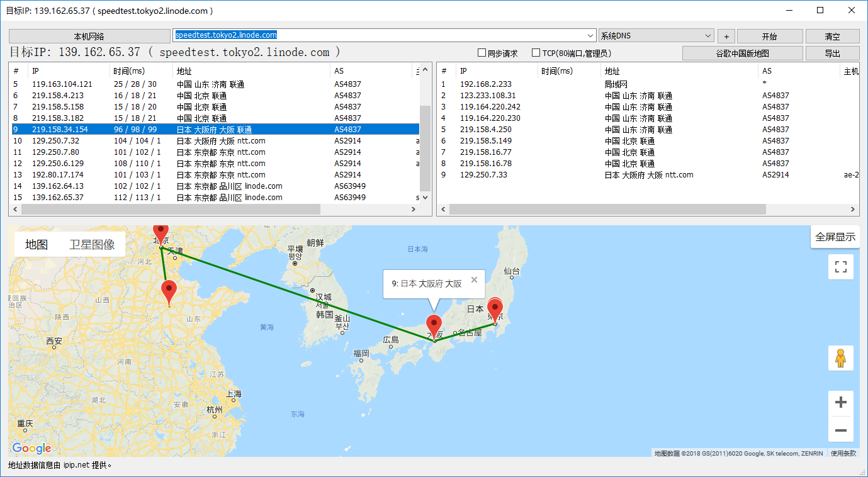Click the 导出 export button
868x477 pixels.
(x=832, y=53)
